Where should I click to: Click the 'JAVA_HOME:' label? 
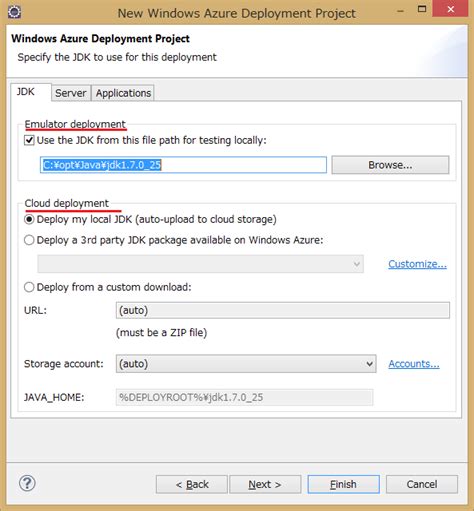54,397
